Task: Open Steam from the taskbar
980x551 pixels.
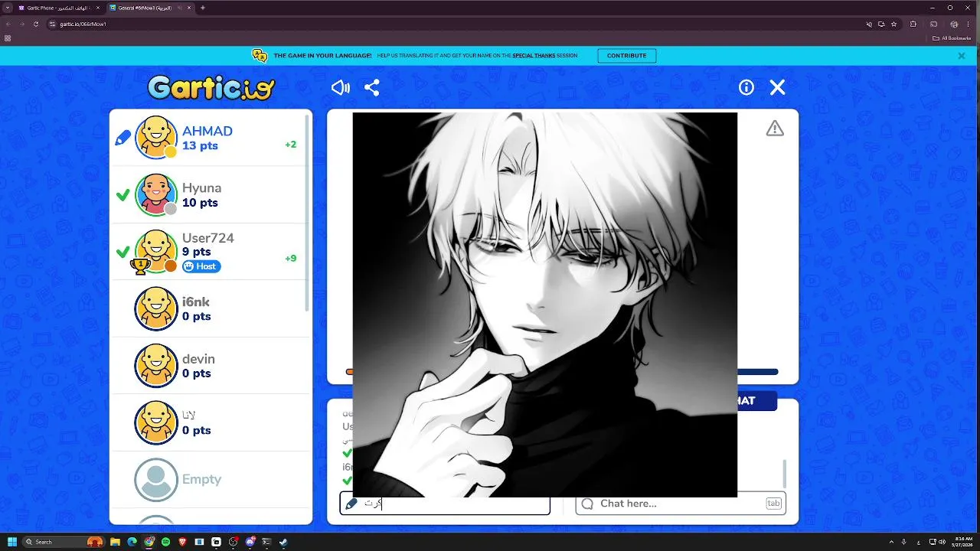Action: [283, 542]
